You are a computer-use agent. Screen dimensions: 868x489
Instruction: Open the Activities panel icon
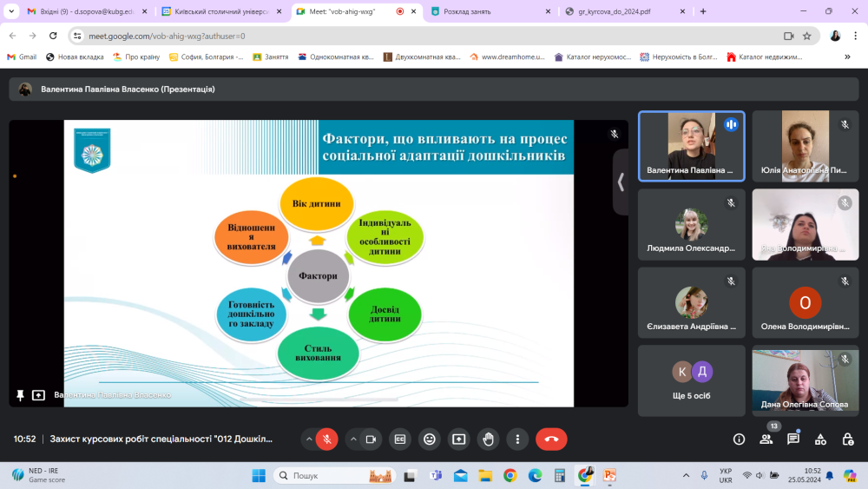(820, 439)
